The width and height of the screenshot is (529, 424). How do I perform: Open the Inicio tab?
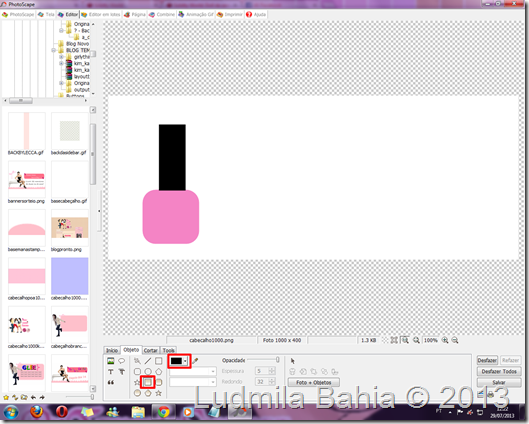pos(112,350)
